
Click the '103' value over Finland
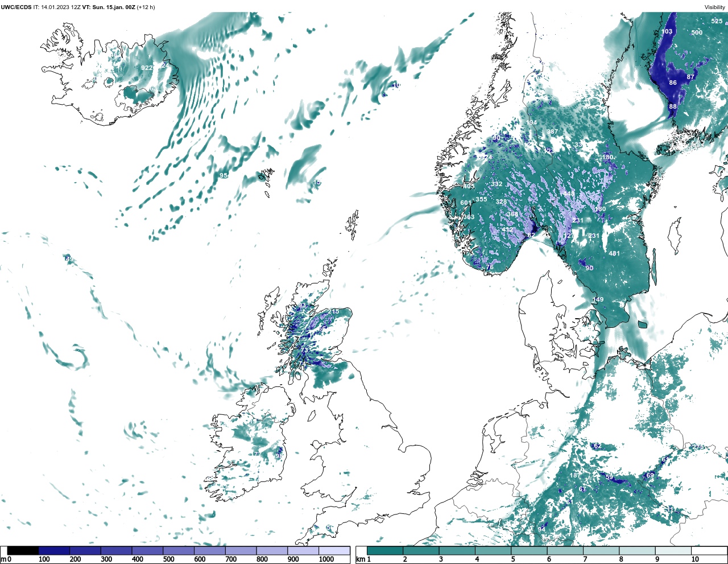[667, 32]
